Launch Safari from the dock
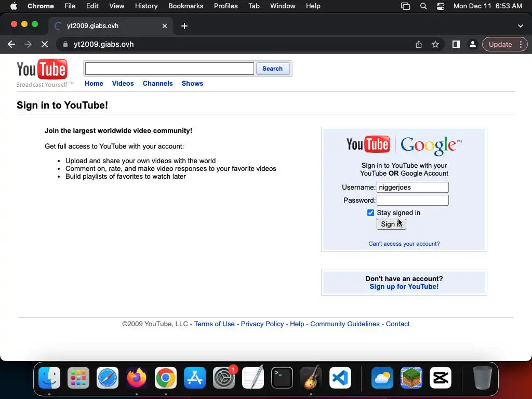This screenshot has width=532, height=399. pyautogui.click(x=108, y=378)
